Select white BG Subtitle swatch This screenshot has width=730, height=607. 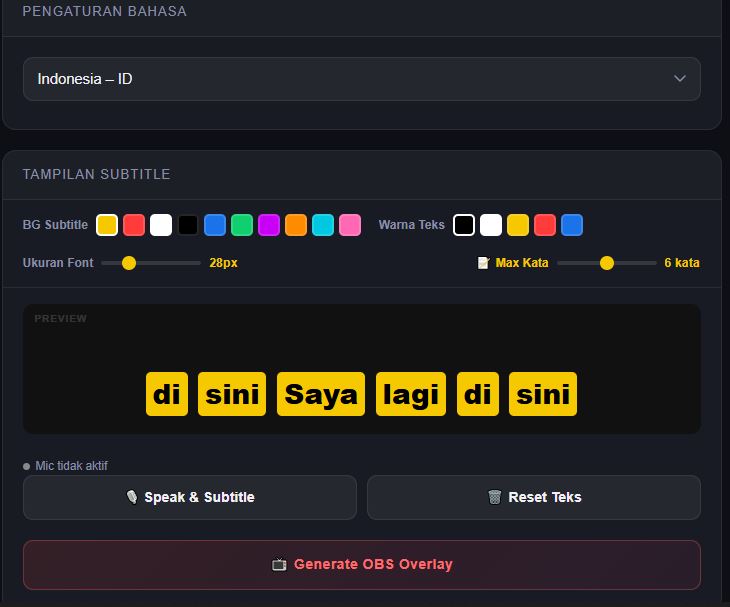click(161, 225)
